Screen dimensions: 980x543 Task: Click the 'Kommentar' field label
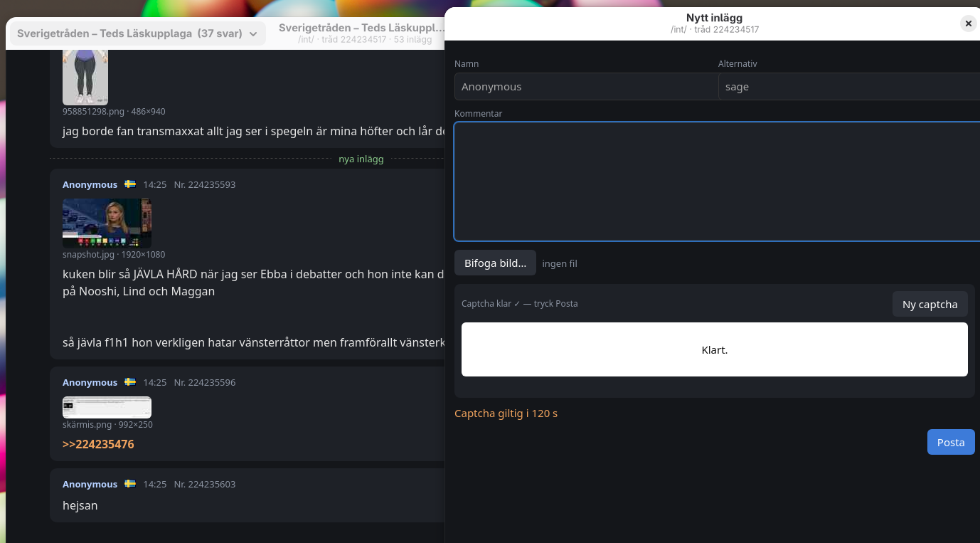[479, 113]
